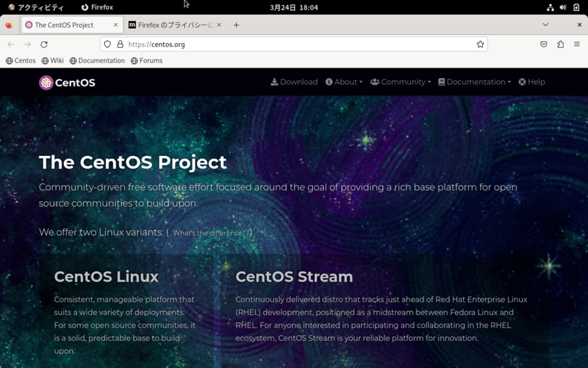Click the "The CentOS Project" main heading
The width and height of the screenshot is (588, 368).
pyautogui.click(x=133, y=162)
